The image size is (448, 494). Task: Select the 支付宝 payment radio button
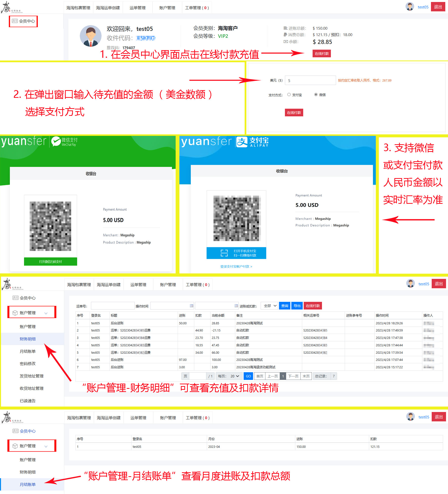(x=289, y=95)
